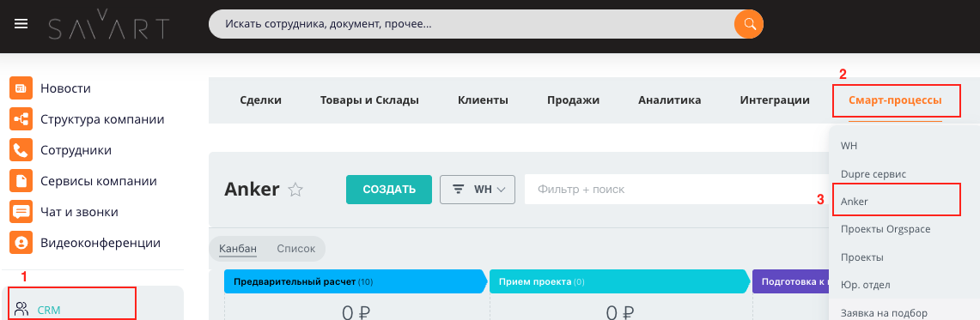
Task: Click the Anker page title
Action: click(252, 190)
